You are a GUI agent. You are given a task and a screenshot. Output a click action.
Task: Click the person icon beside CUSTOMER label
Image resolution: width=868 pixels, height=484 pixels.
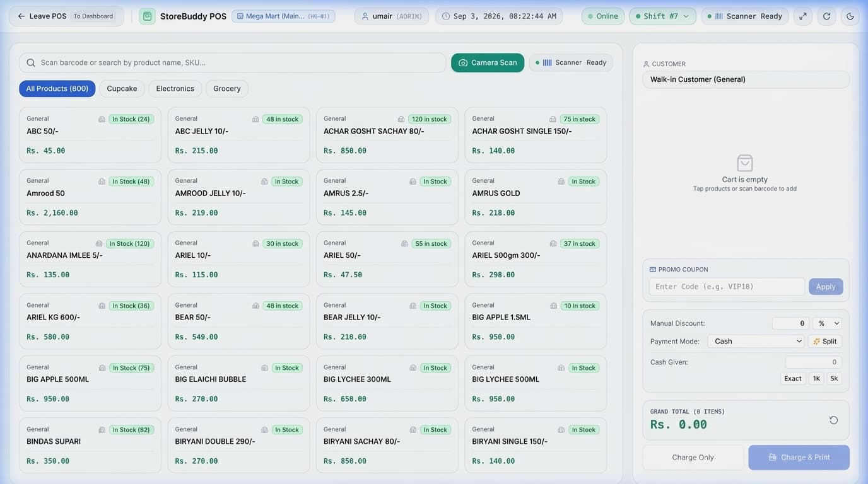tap(646, 64)
